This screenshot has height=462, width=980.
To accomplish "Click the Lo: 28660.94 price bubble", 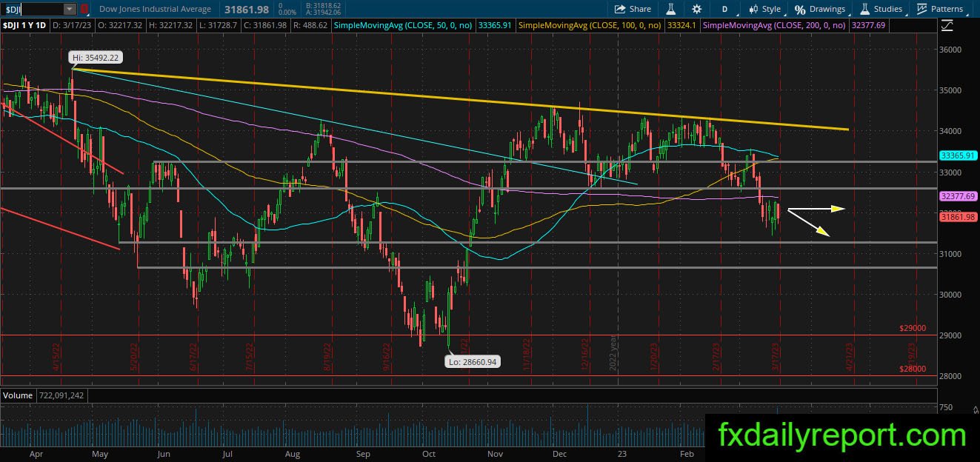I will coord(472,362).
